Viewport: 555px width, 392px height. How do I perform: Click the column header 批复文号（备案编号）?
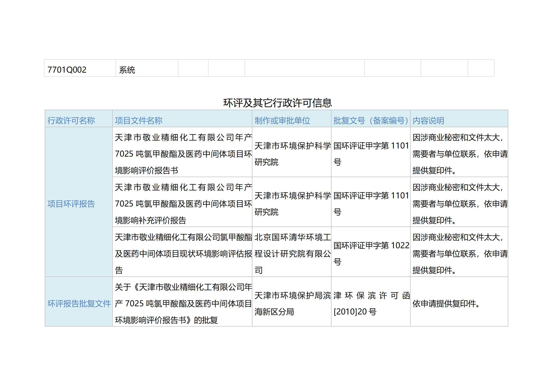pyautogui.click(x=371, y=121)
